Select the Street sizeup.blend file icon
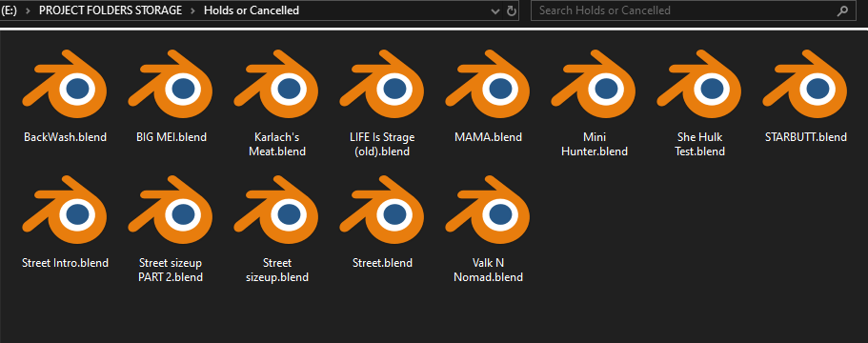 pos(276,211)
